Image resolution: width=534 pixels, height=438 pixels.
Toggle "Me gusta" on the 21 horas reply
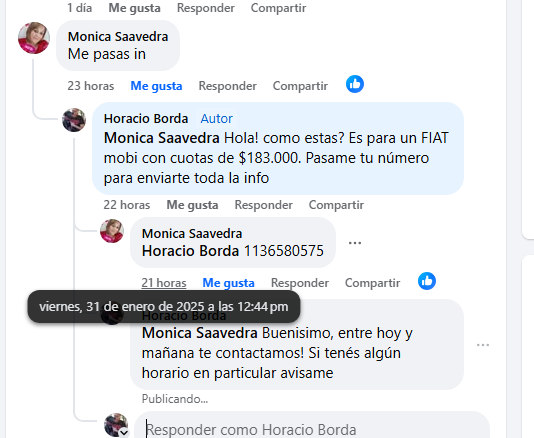pos(229,283)
